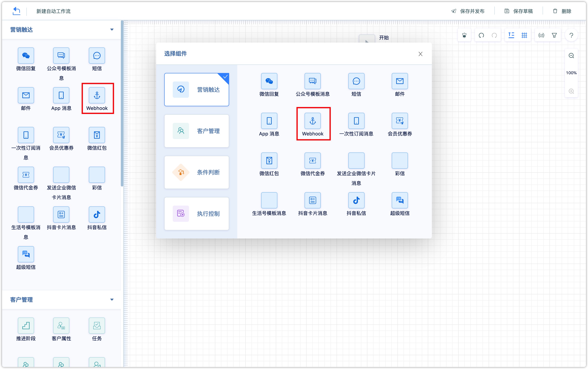The width and height of the screenshot is (588, 369).
Task: Select 会员优惠券 icon in left sidebar
Action: (x=61, y=135)
